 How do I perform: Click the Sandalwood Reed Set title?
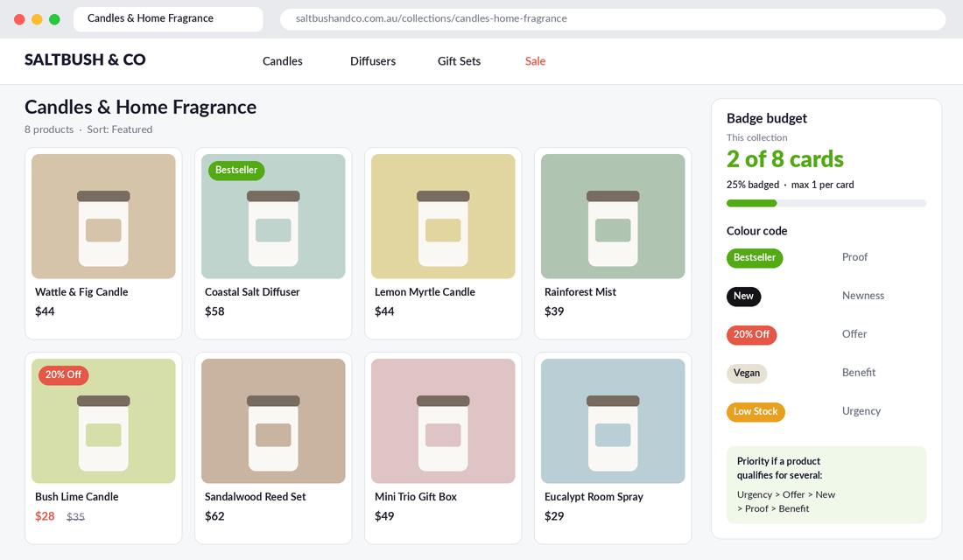click(x=255, y=497)
